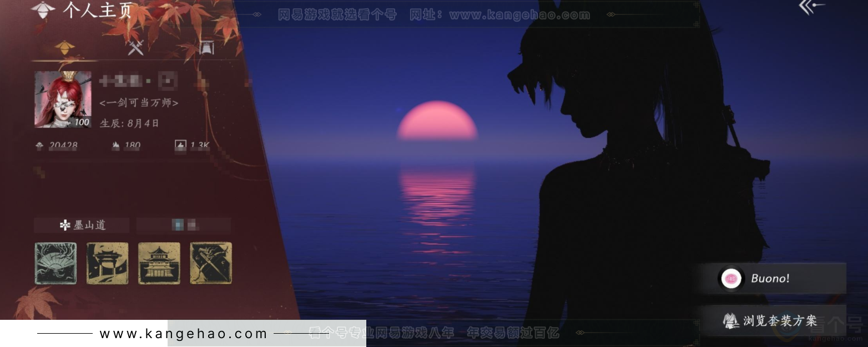This screenshot has height=347, width=868.
Task: Visit the www.kangehao.com link
Action: pyautogui.click(x=183, y=334)
